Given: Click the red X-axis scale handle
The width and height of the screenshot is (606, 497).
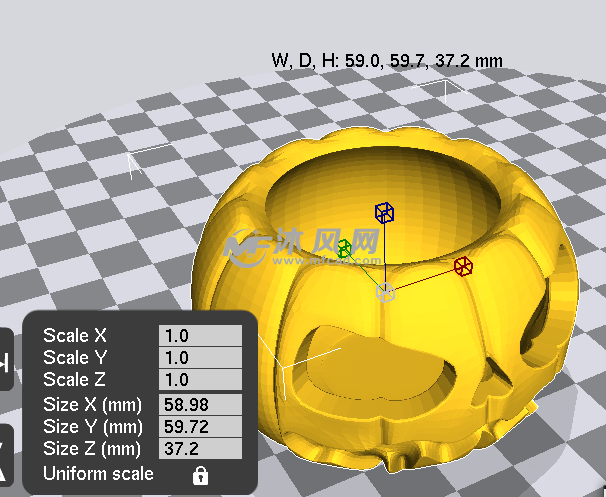Looking at the screenshot, I should coord(463,266).
